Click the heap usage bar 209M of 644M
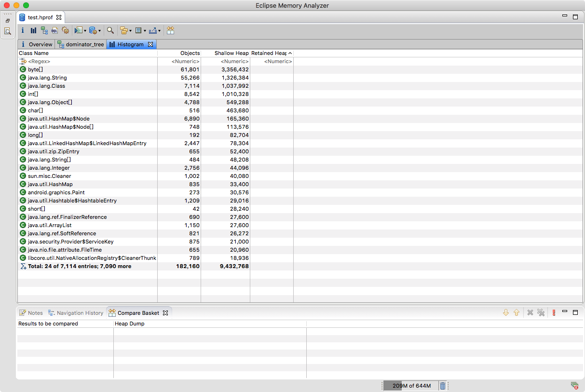The width and height of the screenshot is (585, 392). 411,386
